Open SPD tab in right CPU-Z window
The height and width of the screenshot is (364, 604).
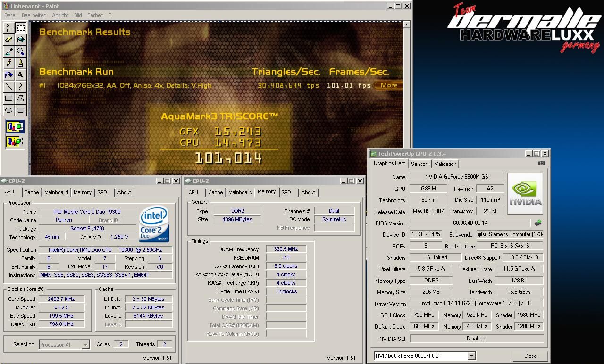(x=286, y=192)
